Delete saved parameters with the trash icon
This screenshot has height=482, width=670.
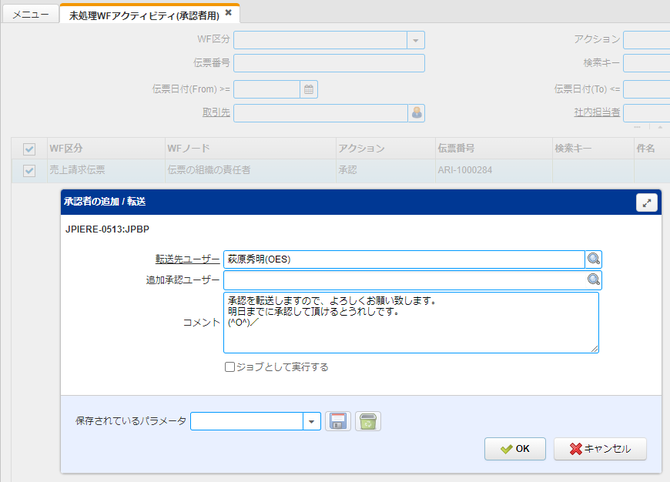coord(368,421)
